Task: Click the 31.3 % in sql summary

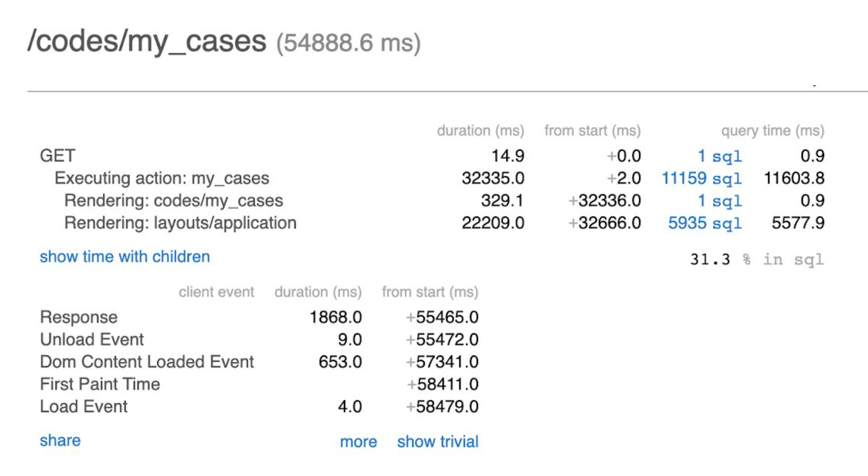Action: pyautogui.click(x=757, y=259)
